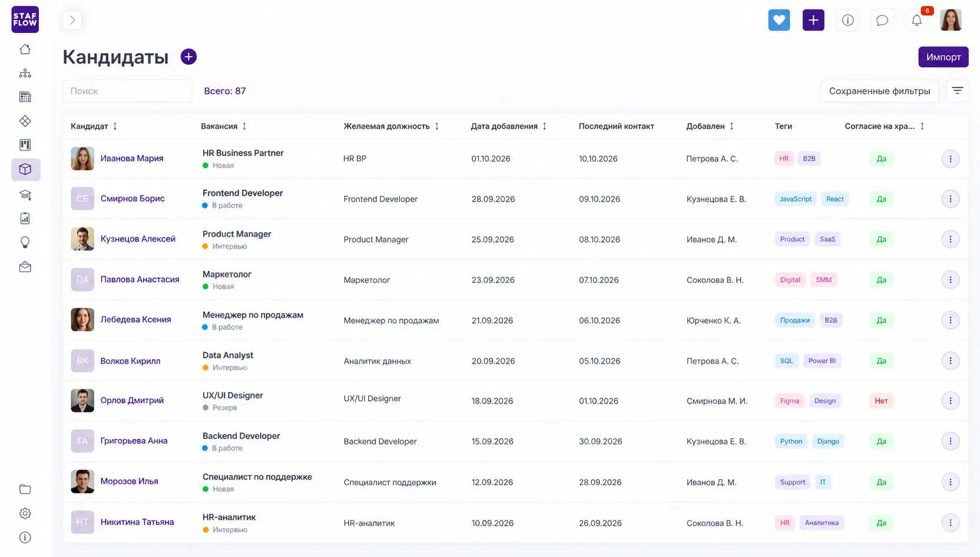
Task: Open the user profile avatar in the header
Action: coord(951,20)
